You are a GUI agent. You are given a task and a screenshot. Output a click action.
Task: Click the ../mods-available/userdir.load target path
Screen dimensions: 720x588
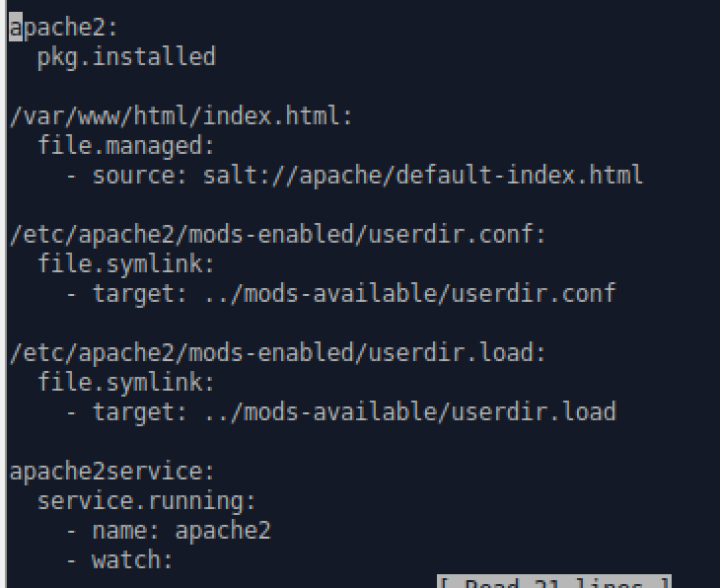pyautogui.click(x=409, y=412)
